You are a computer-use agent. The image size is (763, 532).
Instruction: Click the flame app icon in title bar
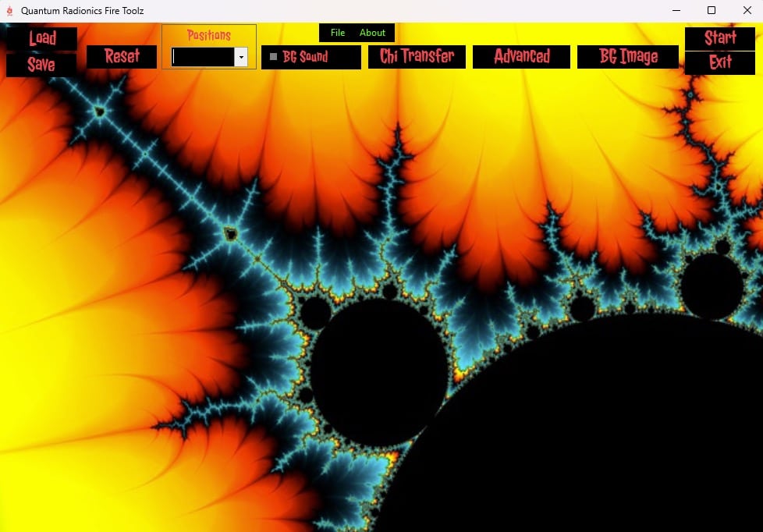[9, 11]
